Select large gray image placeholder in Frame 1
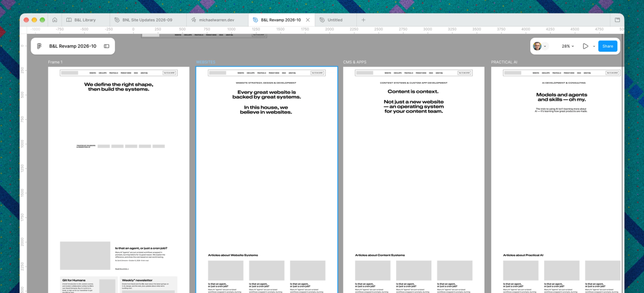The image size is (644, 293). tap(85, 255)
